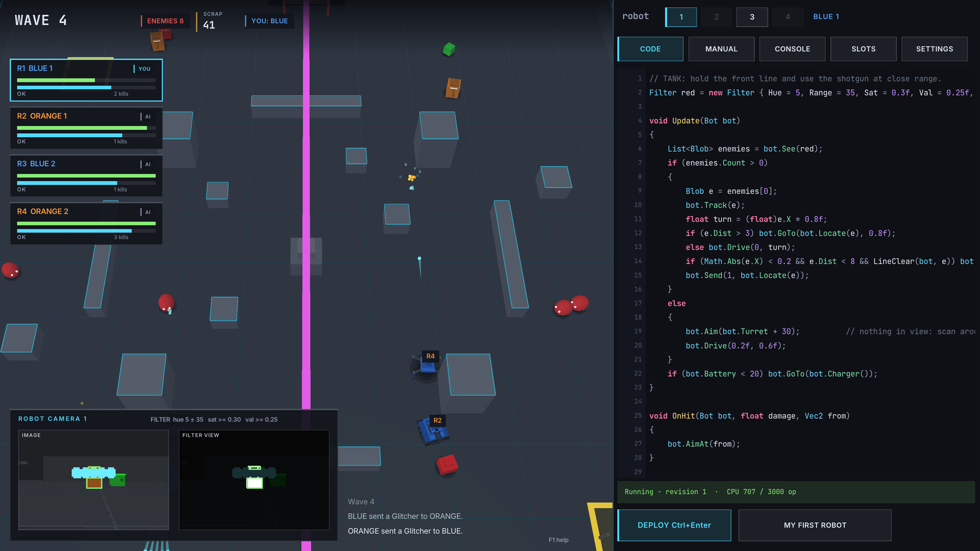Click the WAVE 4 title
980x551 pixels.
click(x=41, y=20)
